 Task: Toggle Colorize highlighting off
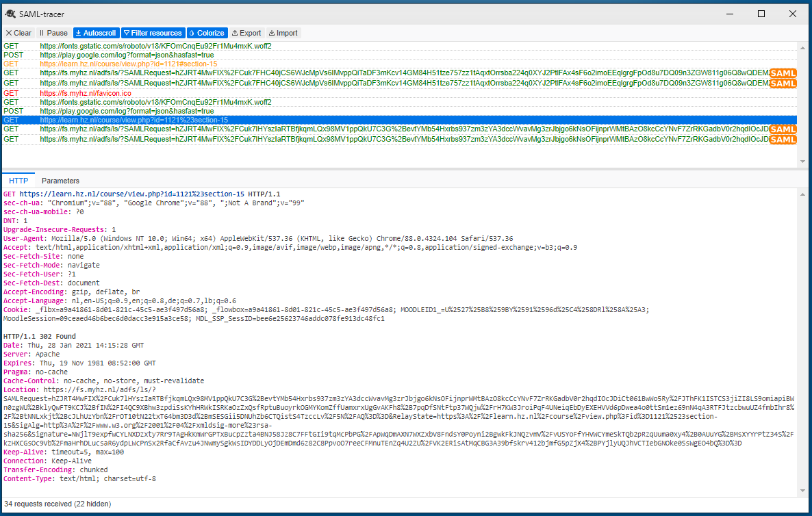(x=207, y=32)
